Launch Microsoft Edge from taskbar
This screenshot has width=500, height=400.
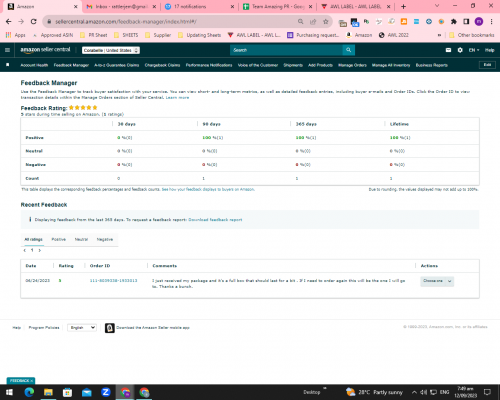(x=29, y=392)
